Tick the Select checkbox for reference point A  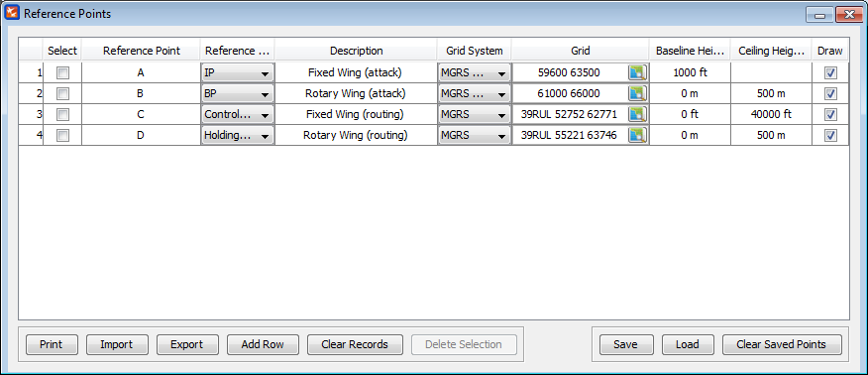(x=63, y=72)
